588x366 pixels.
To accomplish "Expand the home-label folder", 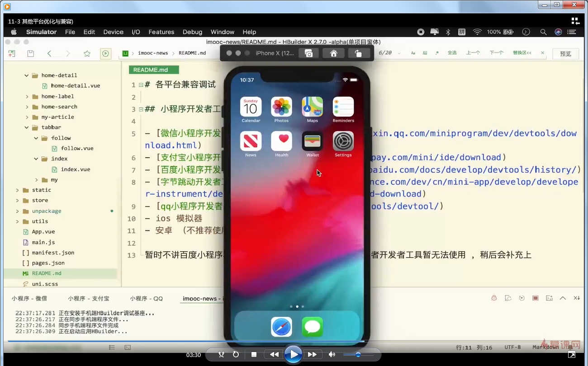I will 27,97.
